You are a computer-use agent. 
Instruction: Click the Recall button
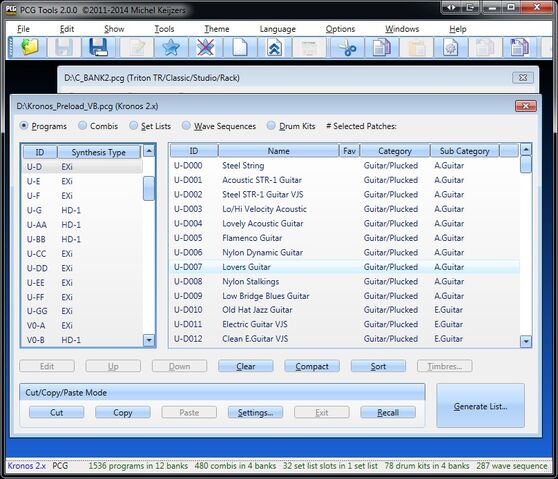tap(388, 412)
